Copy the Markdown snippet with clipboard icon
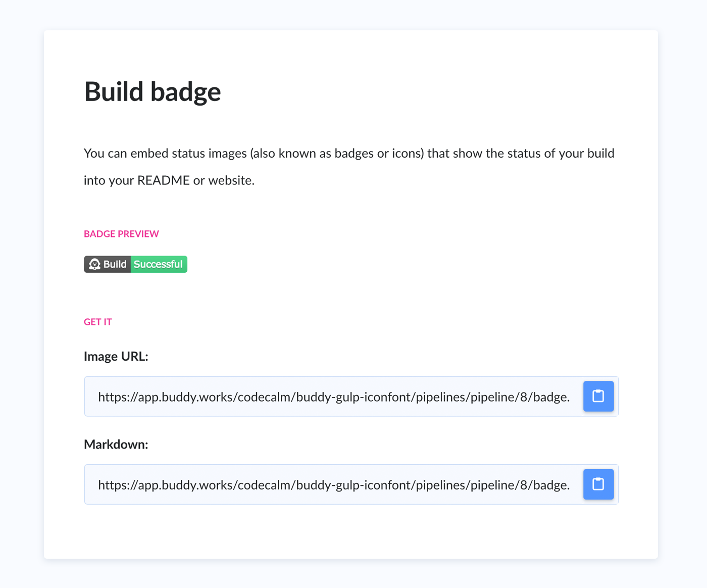Screen dimensions: 707x588 click(598, 484)
